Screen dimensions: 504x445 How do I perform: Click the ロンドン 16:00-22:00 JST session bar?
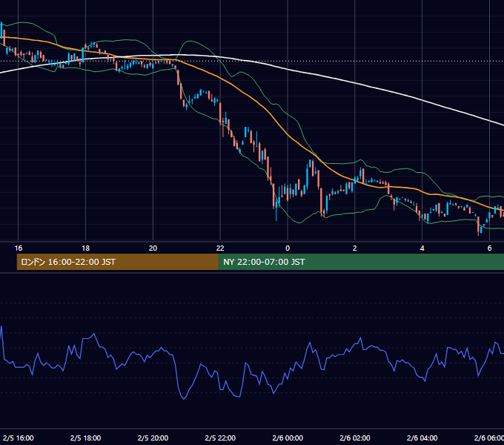(118, 262)
